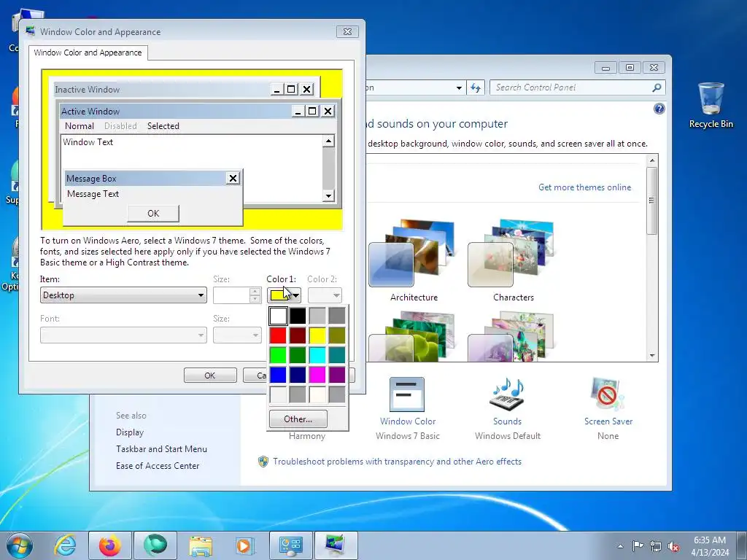Pick the teal color swatch

click(x=337, y=355)
